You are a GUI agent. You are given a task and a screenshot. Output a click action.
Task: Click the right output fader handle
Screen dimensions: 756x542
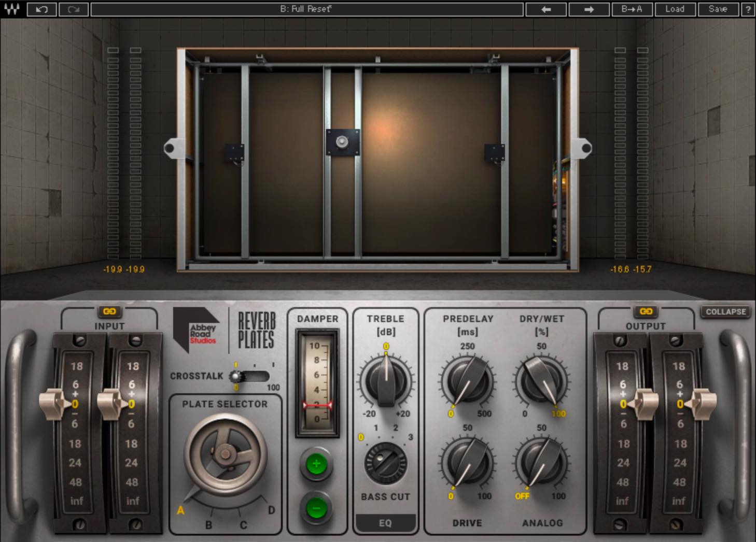701,404
